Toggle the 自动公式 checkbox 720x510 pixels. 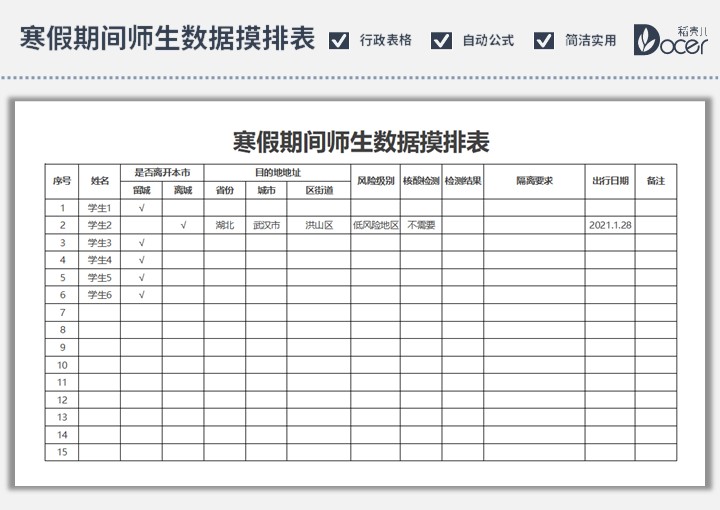pyautogui.click(x=441, y=40)
